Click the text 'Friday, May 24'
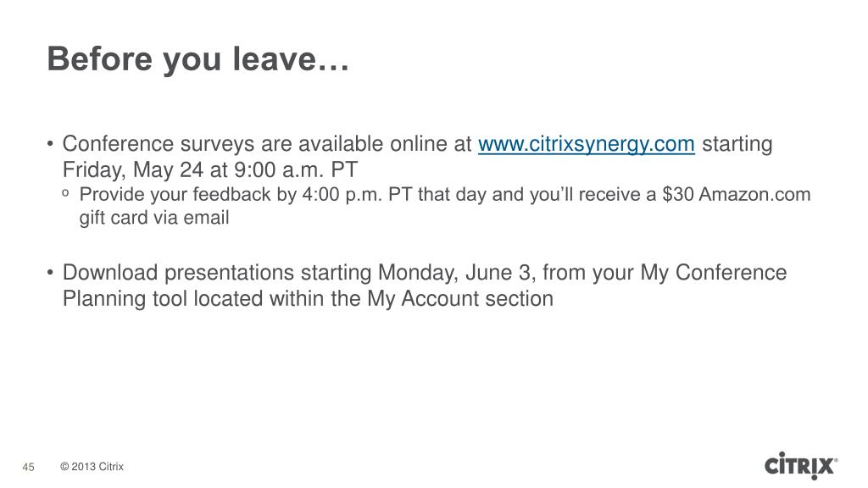 (133, 169)
